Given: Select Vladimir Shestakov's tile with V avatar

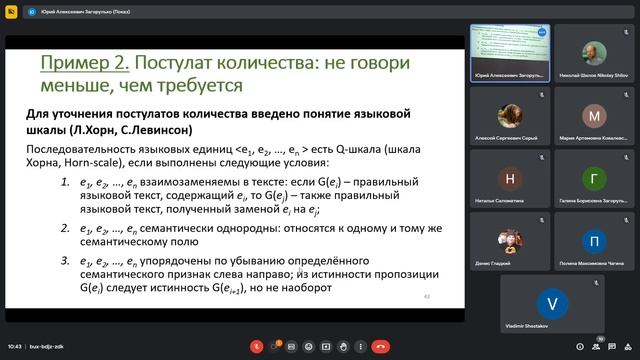Looking at the screenshot, I should [552, 304].
